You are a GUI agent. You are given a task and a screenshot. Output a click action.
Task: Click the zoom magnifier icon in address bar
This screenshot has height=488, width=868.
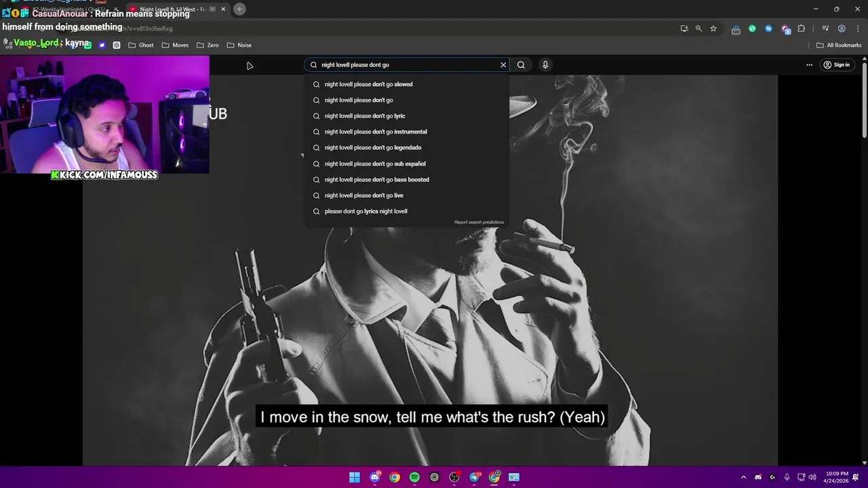698,28
